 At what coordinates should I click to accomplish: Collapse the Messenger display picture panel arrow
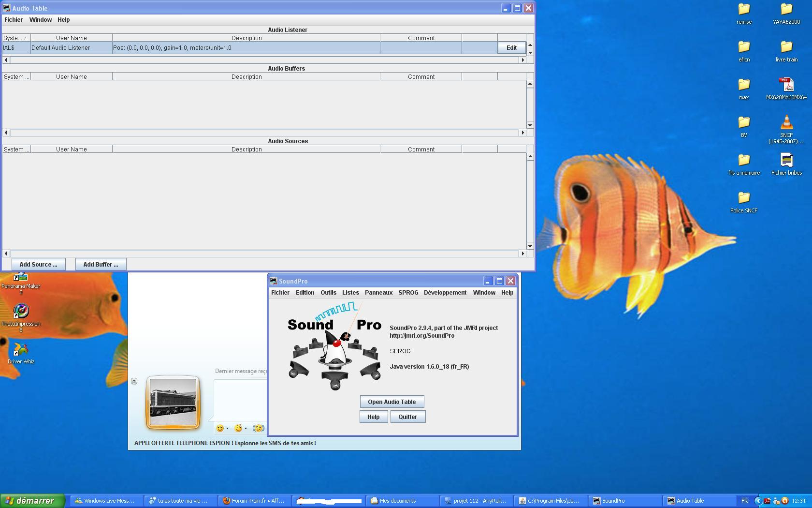pos(134,381)
